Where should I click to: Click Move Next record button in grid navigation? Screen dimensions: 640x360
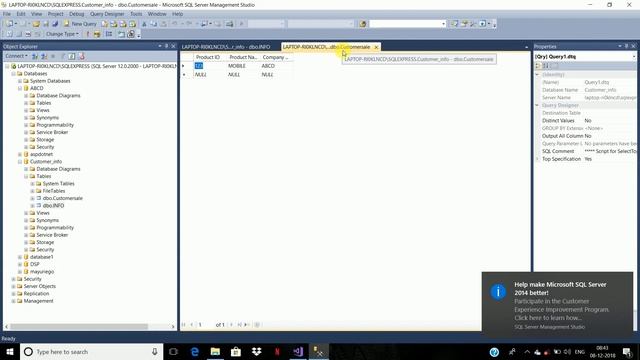231,325
